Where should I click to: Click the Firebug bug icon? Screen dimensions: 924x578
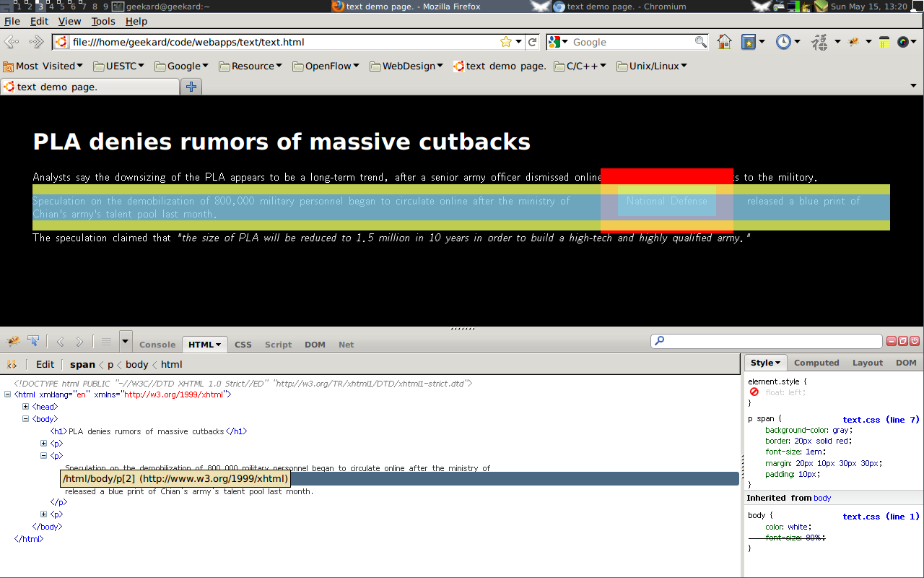pyautogui.click(x=12, y=342)
